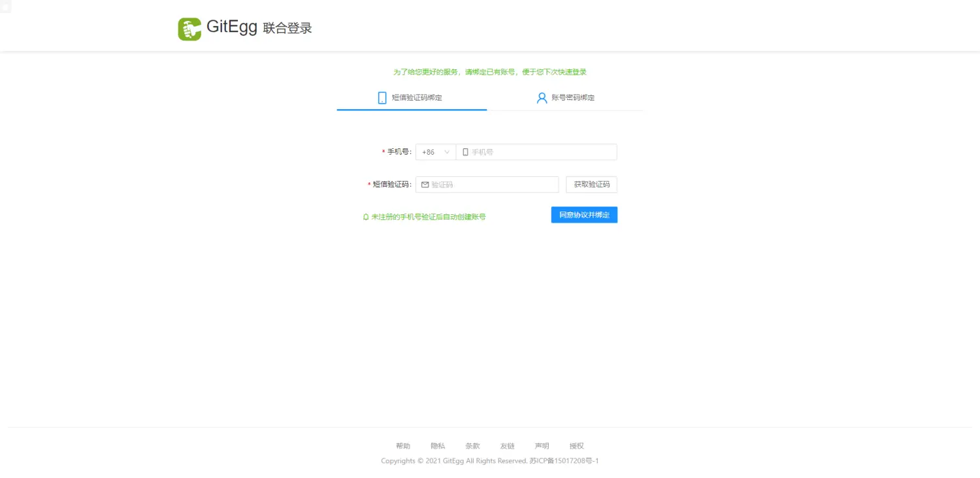The width and height of the screenshot is (980, 478).
Task: Click the Copyrights 2021 GitEgg footer text
Action: coord(490,461)
